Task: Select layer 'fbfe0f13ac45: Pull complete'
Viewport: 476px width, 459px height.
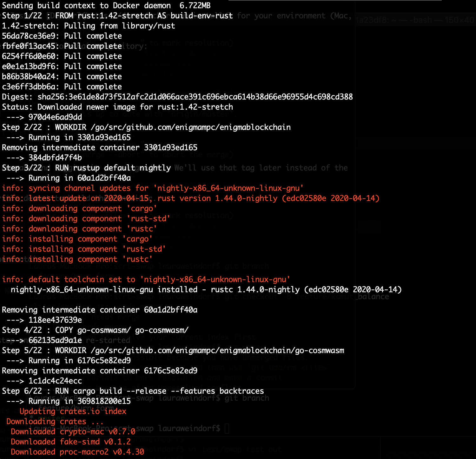Action: click(x=62, y=46)
